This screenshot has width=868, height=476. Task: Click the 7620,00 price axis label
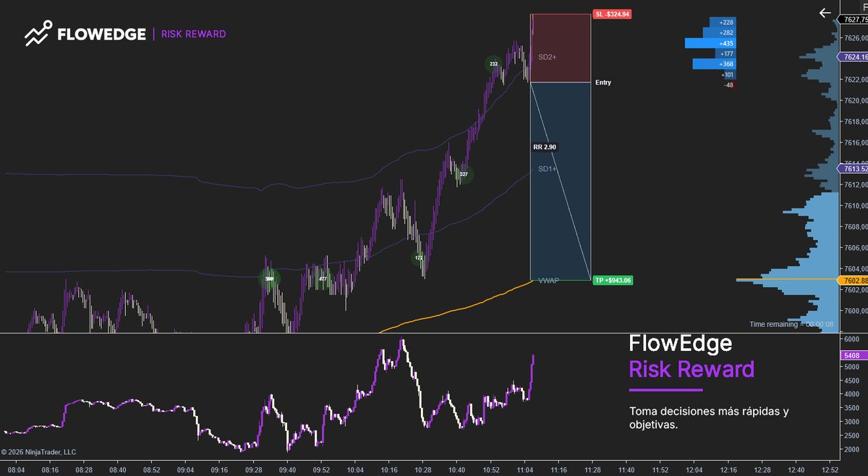(855, 101)
